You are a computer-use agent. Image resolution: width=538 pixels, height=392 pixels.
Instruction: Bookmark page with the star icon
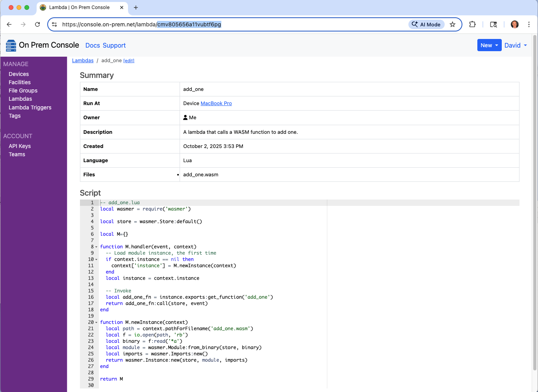tap(453, 24)
